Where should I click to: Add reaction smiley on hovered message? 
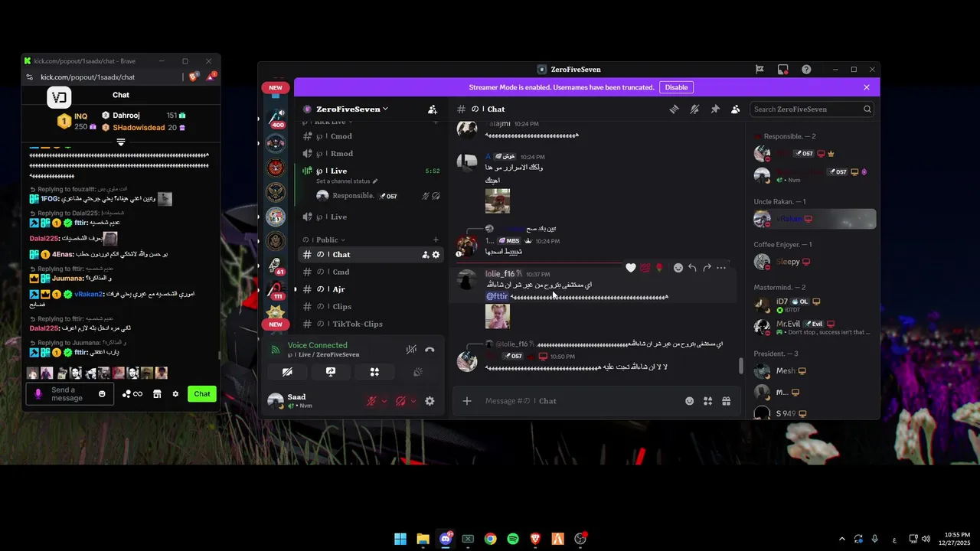[x=678, y=268]
